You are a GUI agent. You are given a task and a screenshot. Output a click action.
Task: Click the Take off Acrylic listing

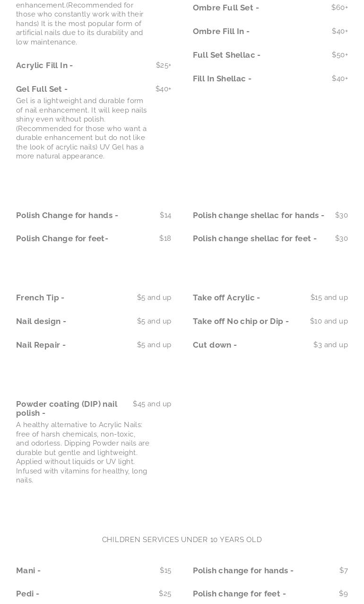226,298
